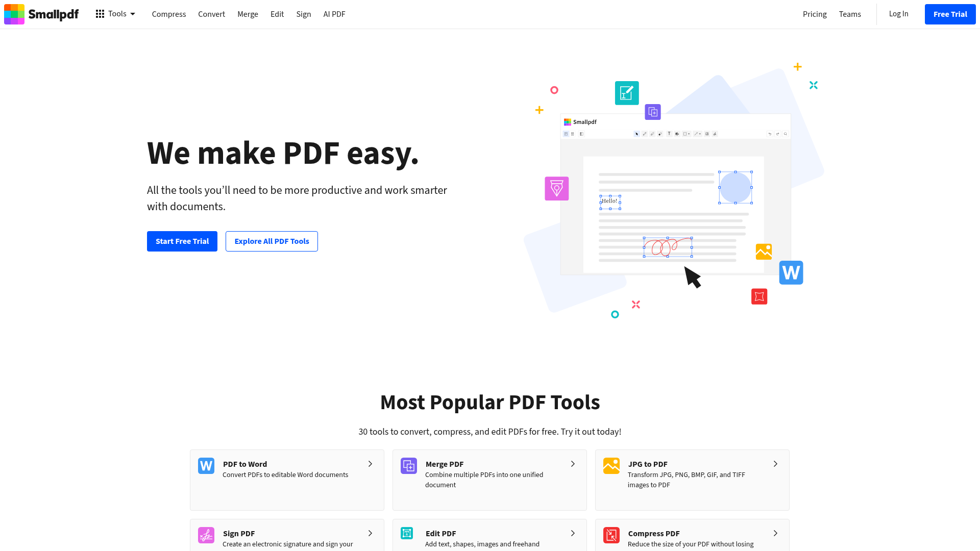
Task: Open the Merge PDF tool card
Action: point(489,480)
